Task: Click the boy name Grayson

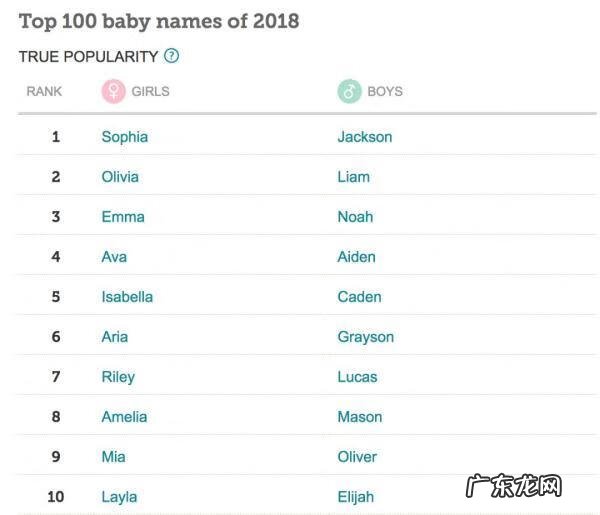Action: tap(365, 337)
